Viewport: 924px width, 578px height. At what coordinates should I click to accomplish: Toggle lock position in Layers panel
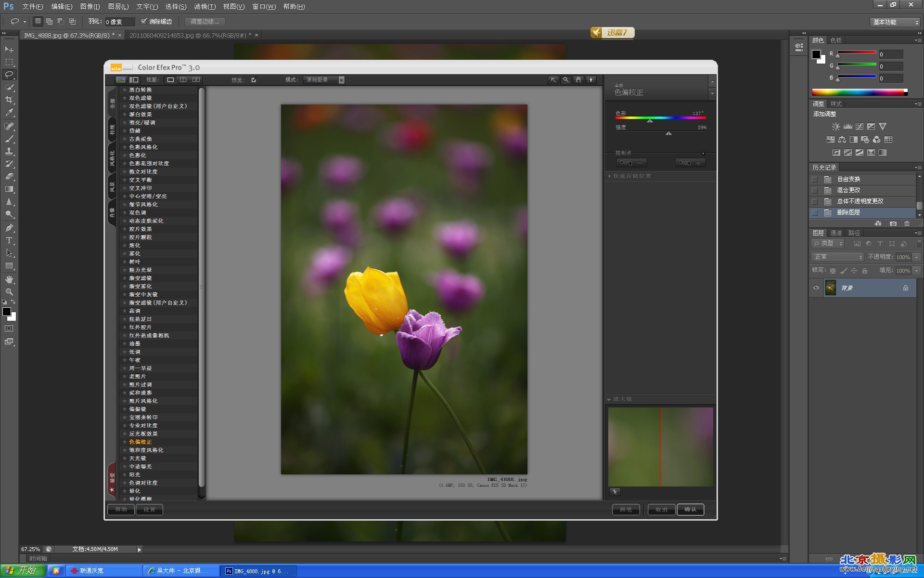coord(854,271)
